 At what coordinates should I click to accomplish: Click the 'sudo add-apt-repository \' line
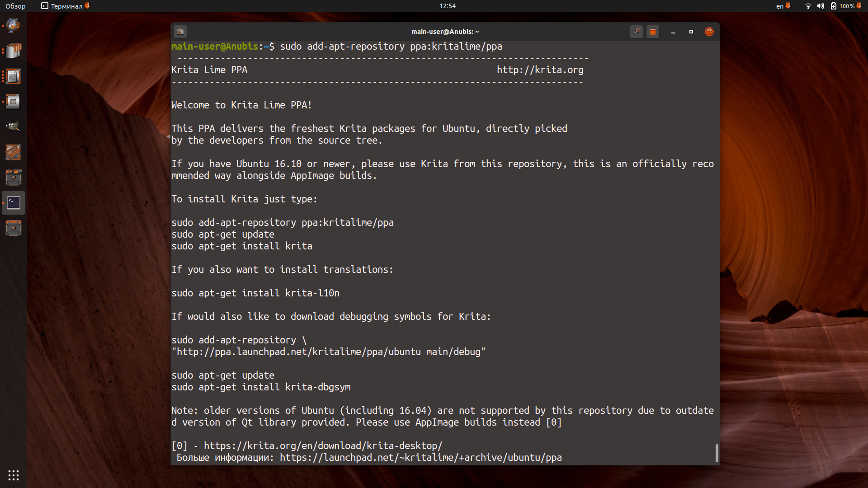[239, 340]
